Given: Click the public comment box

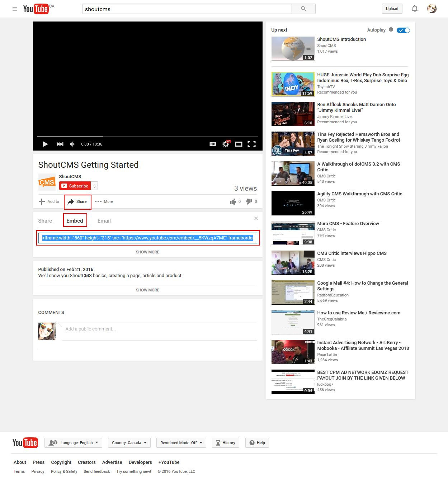Looking at the screenshot, I should pos(159,332).
